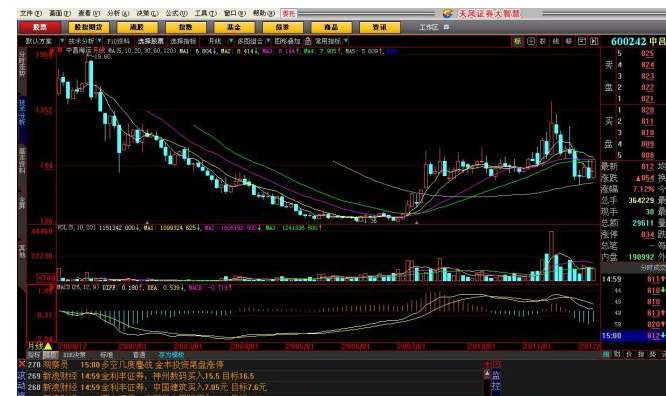666x396 pixels.
Task: Click the 移 icon in chart toolbar
Action: pos(568,41)
